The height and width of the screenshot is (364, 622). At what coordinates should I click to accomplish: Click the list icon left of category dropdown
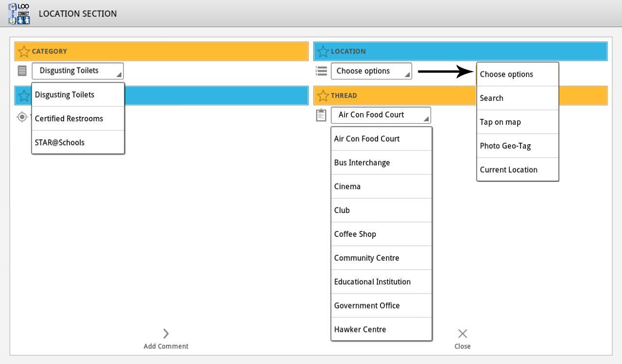click(22, 71)
